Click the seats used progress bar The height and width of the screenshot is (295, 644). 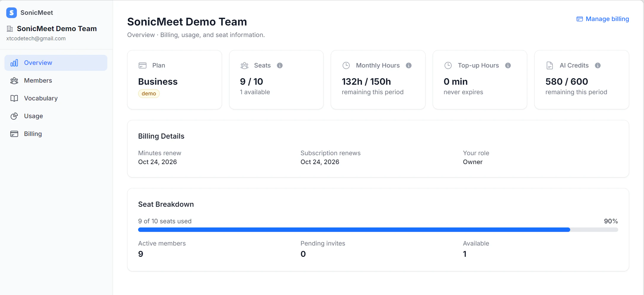(378, 230)
